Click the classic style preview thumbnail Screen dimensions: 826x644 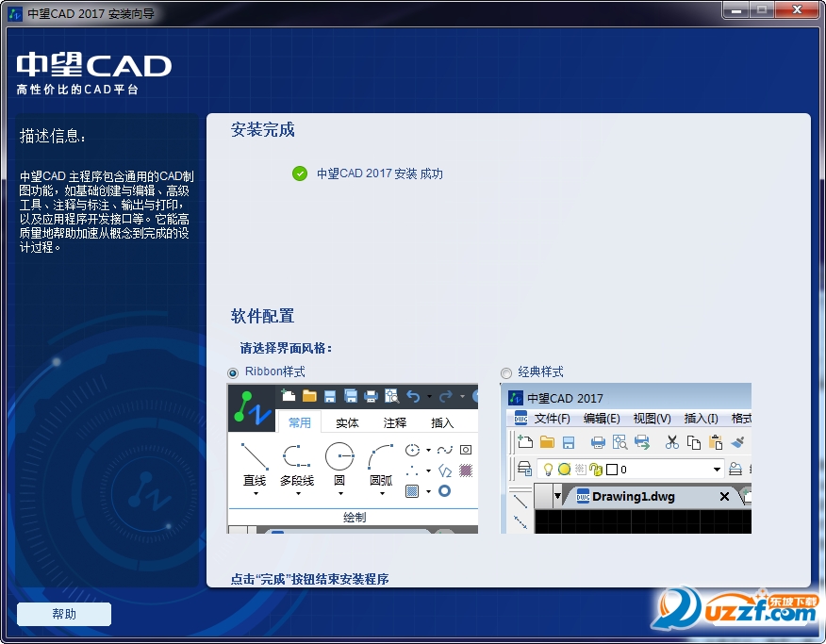[626, 458]
